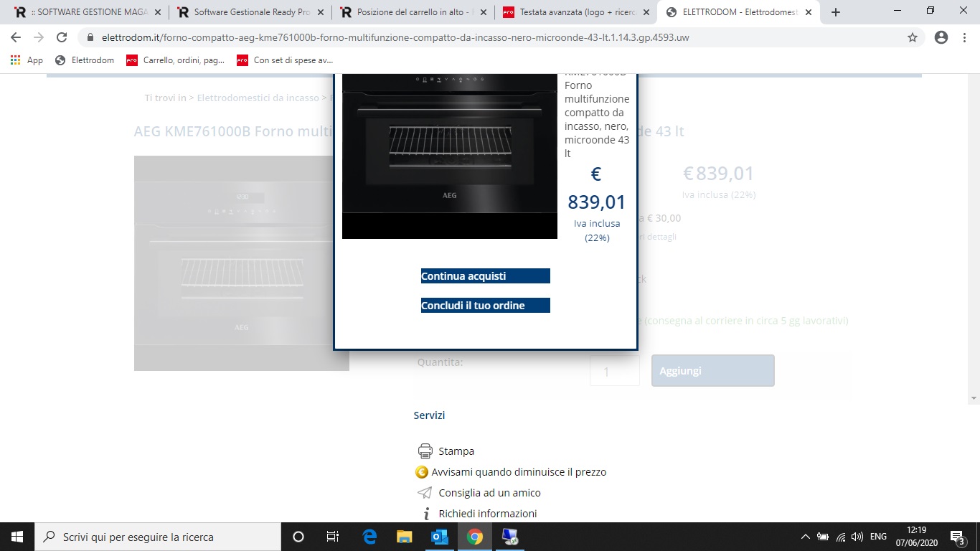Open the remote desktop taskbar app
This screenshot has height=551, width=980.
509,537
